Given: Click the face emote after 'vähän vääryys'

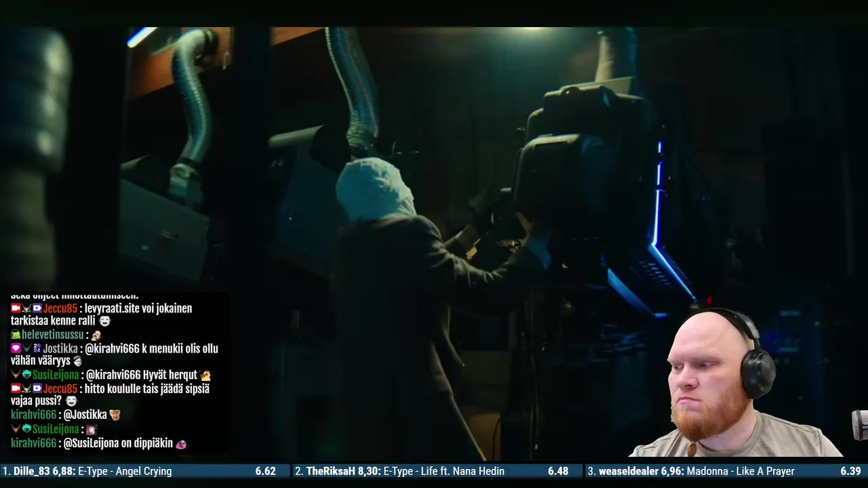Looking at the screenshot, I should coord(77,361).
